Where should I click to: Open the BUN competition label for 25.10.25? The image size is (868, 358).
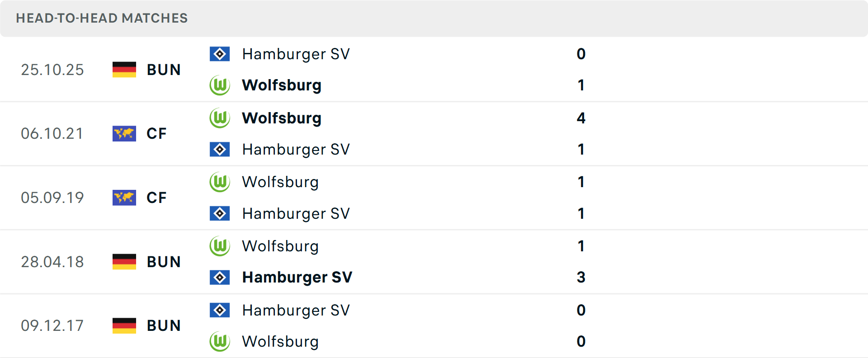click(x=164, y=69)
